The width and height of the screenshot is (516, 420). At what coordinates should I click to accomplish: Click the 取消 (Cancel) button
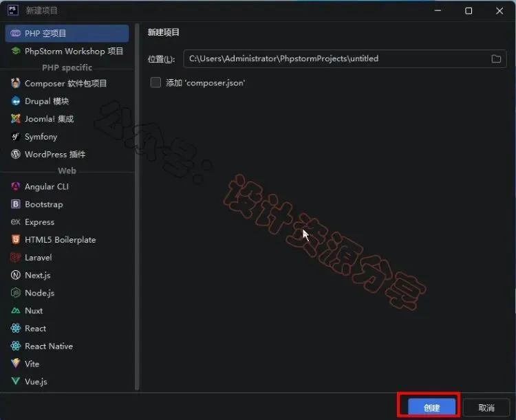coord(486,408)
